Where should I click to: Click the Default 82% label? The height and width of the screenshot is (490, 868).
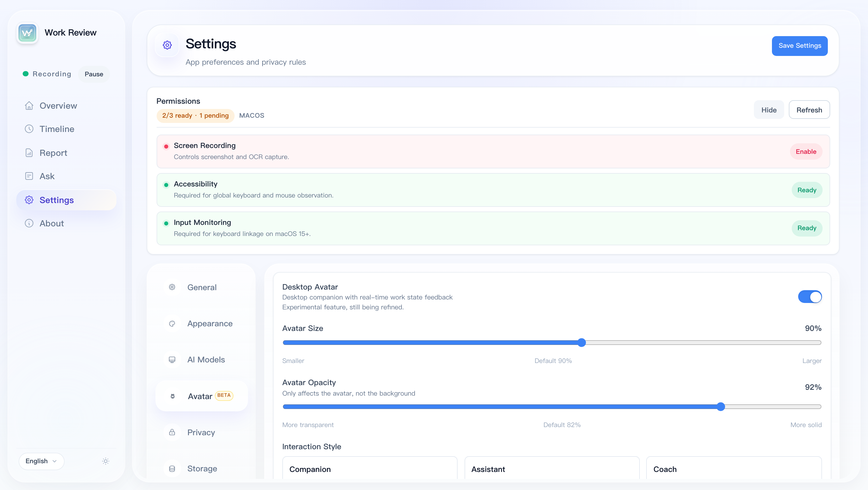point(562,425)
